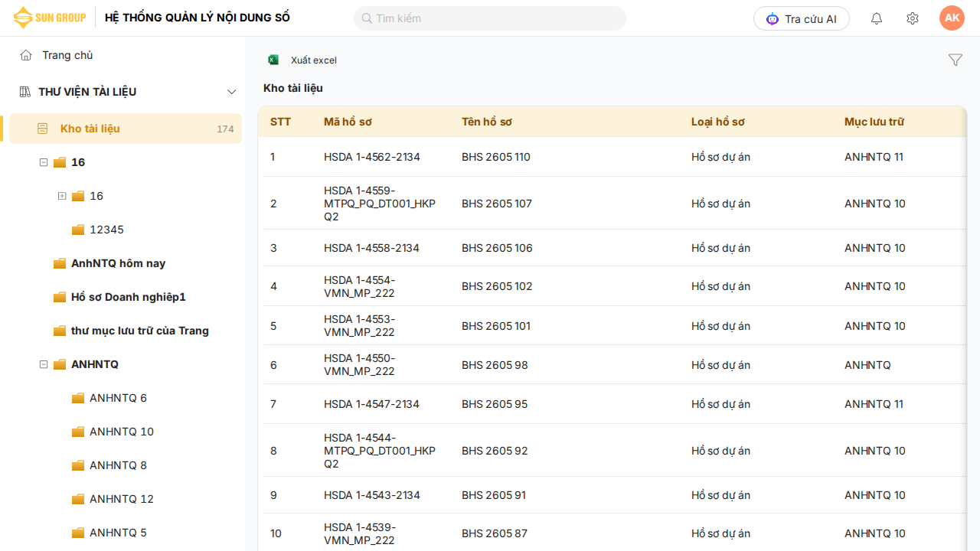980x551 pixels.
Task: Click code HSDA 1-4558-2134
Action: [x=371, y=248]
